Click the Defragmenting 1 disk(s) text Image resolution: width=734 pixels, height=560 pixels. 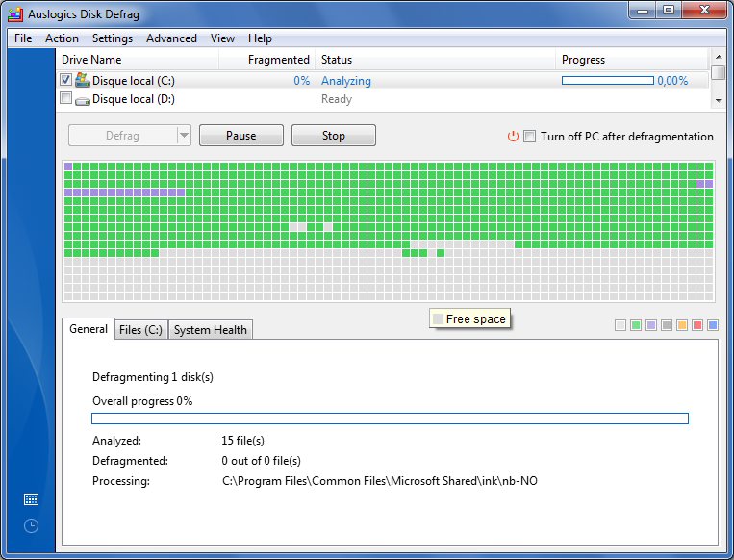click(x=153, y=377)
